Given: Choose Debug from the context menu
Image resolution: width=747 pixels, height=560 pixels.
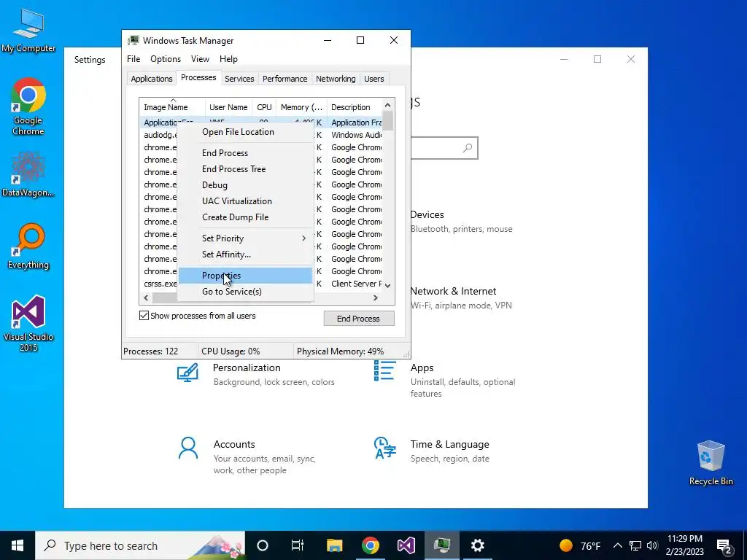Looking at the screenshot, I should [245, 185].
